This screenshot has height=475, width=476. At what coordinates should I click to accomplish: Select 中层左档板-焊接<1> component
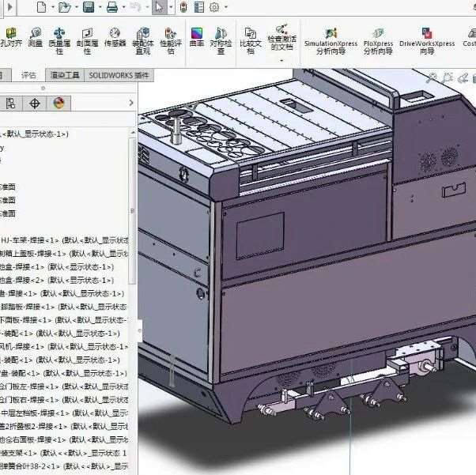pyautogui.click(x=64, y=413)
